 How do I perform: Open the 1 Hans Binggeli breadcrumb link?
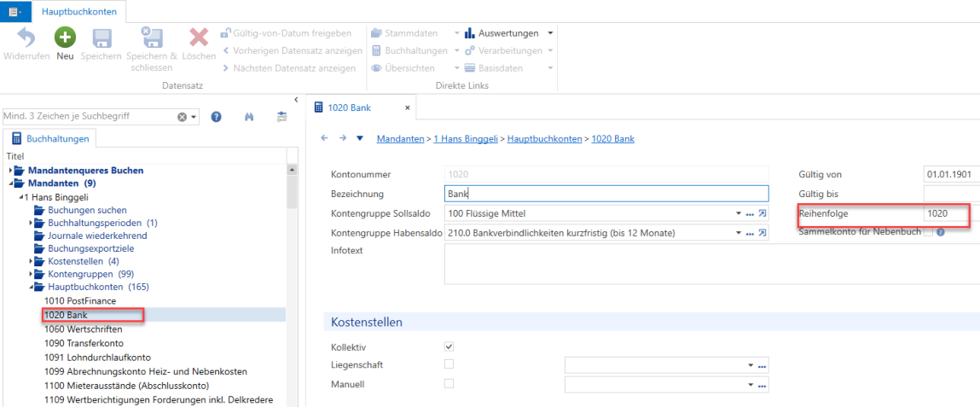tap(468, 139)
